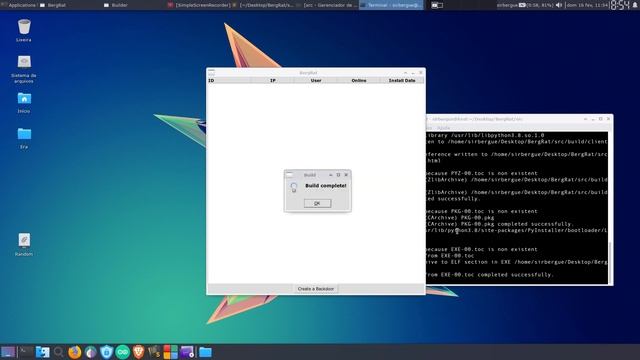Open the Início home folder icon
Viewport: 640px width, 360px height.
[x=24, y=102]
